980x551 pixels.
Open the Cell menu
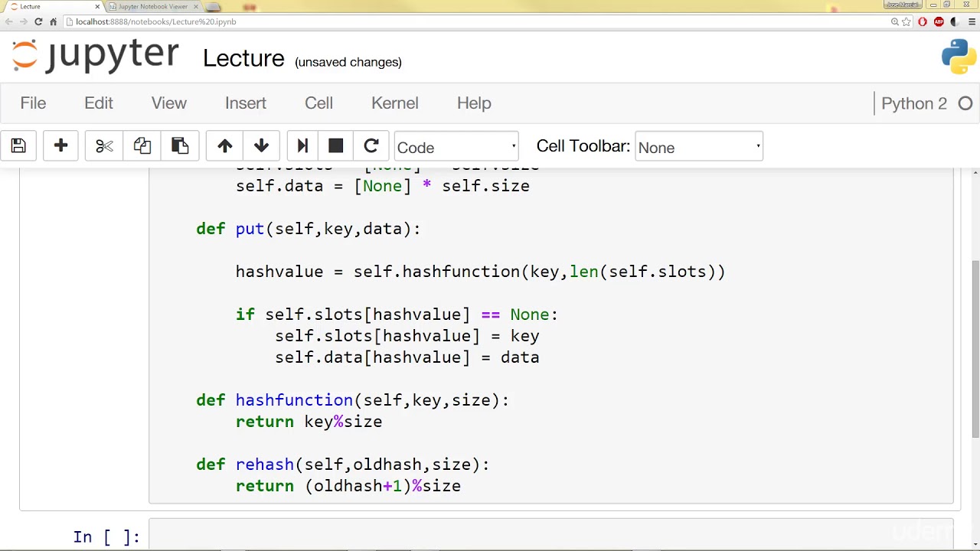point(318,103)
